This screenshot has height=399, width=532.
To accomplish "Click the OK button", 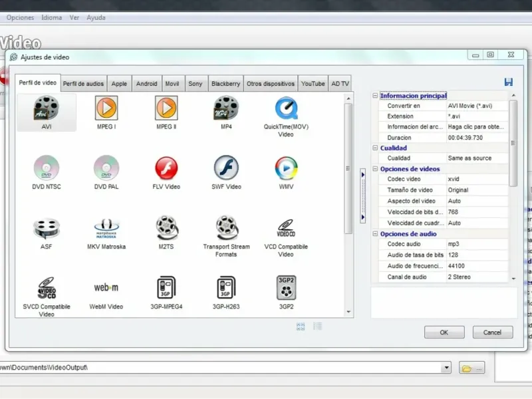I will click(444, 332).
